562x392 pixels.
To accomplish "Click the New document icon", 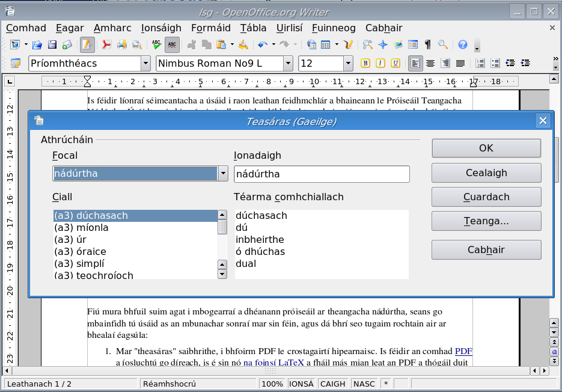I will click(x=15, y=45).
